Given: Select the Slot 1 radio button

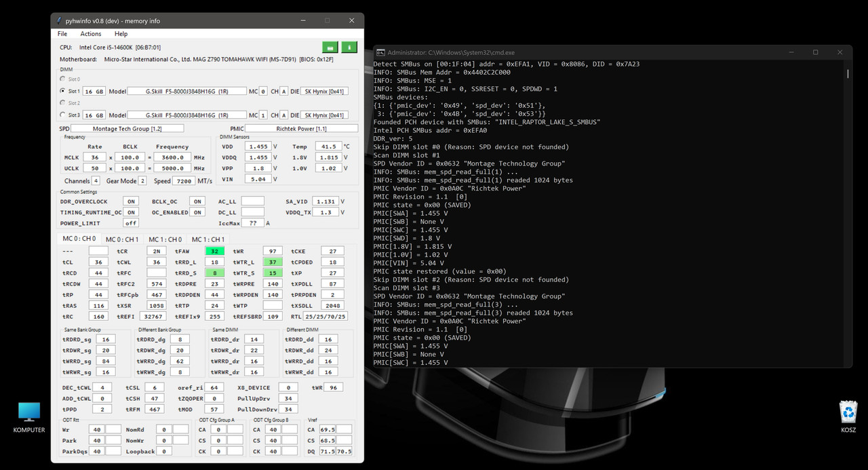Looking at the screenshot, I should 64,91.
